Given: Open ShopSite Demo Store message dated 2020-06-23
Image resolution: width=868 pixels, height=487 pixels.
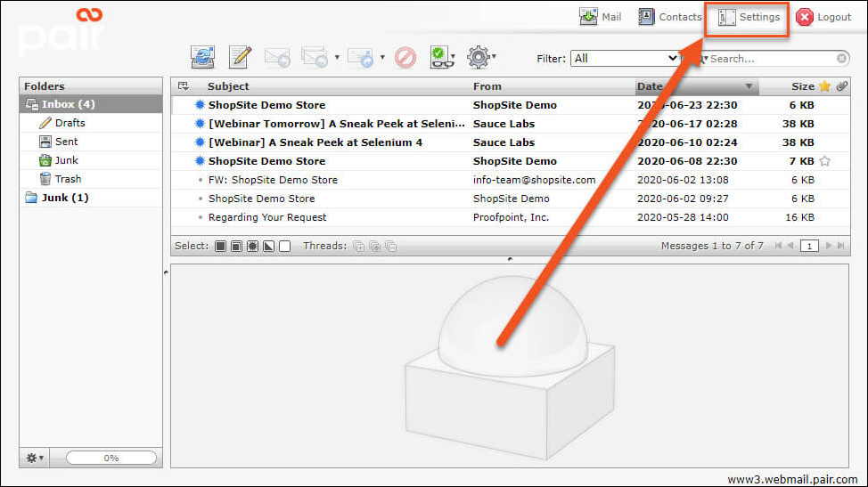Looking at the screenshot, I should pyautogui.click(x=511, y=105).
